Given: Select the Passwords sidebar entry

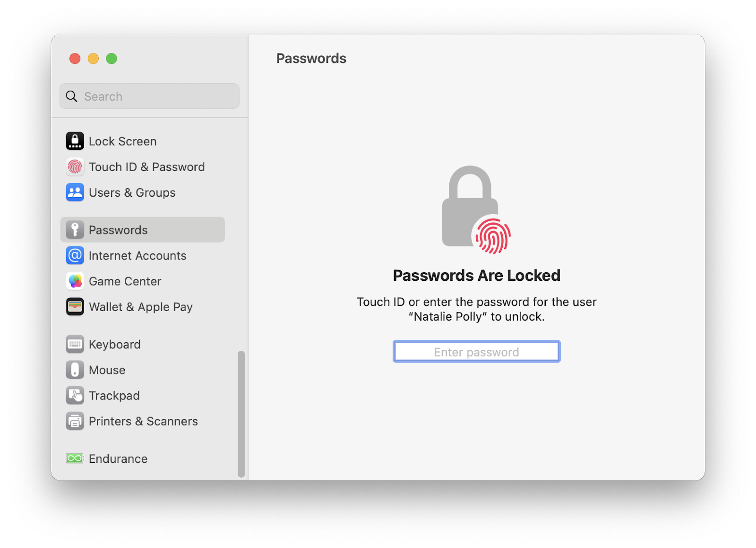Looking at the screenshot, I should pyautogui.click(x=118, y=230).
